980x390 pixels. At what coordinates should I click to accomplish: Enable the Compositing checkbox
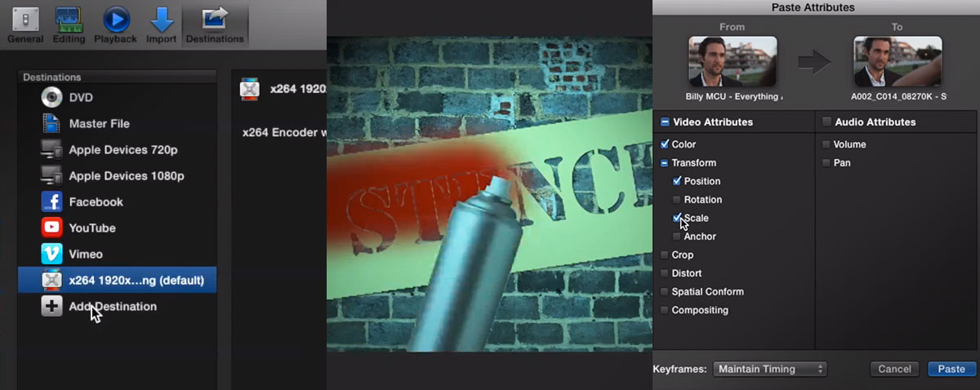664,310
